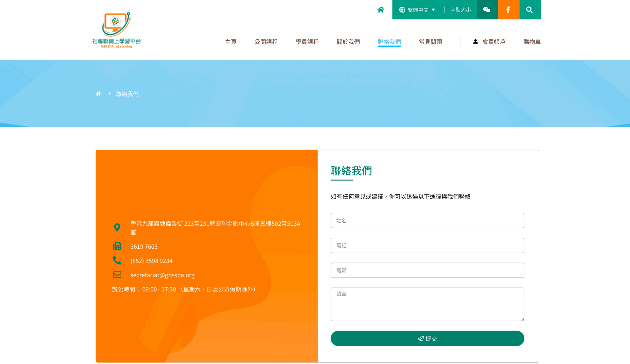Image resolution: width=630 pixels, height=364 pixels.
Task: Click the 電話 phone input field
Action: pos(427,246)
